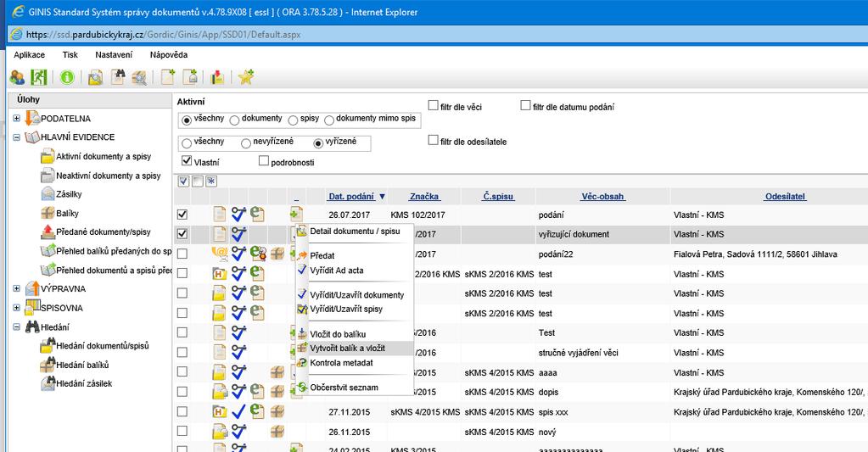Enable the 'filtr dle odesílatele' checkbox
The height and width of the screenshot is (452, 868).
point(433,140)
